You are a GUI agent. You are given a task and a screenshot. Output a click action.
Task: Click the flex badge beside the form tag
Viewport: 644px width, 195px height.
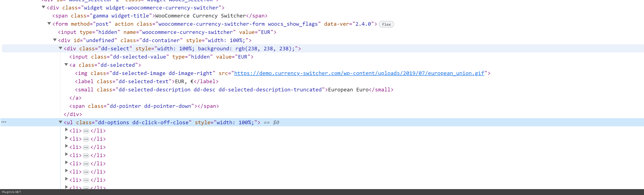pyautogui.click(x=386, y=24)
